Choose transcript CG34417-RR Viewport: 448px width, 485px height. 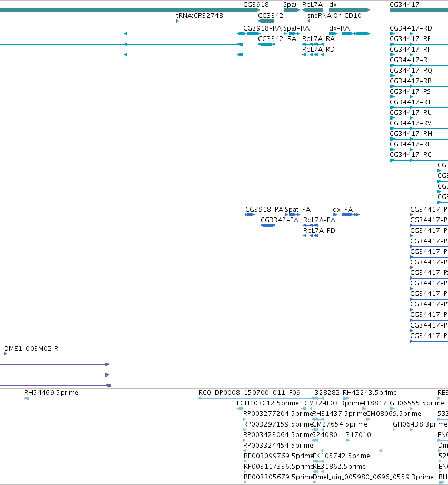click(411, 81)
